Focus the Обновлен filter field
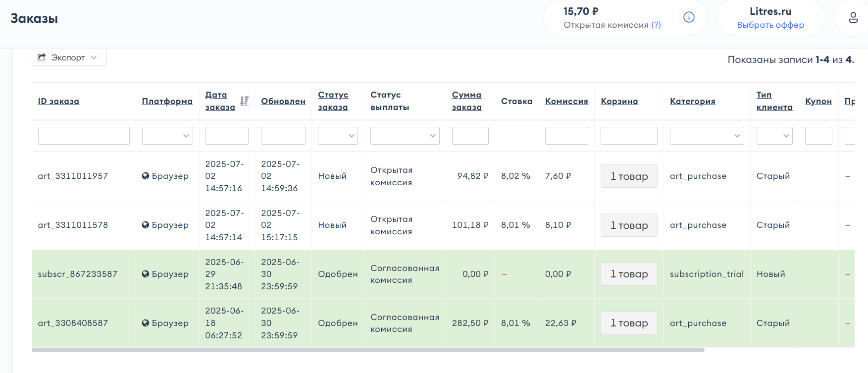868x373 pixels. pyautogui.click(x=283, y=136)
